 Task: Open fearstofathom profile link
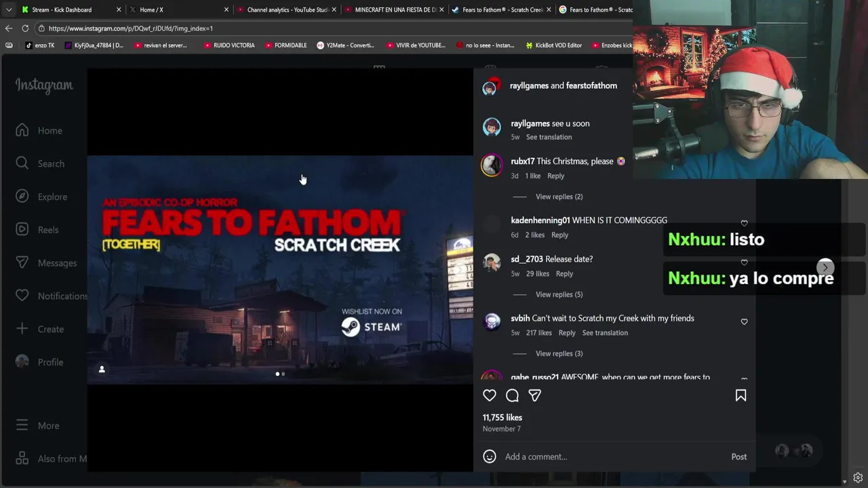(591, 85)
